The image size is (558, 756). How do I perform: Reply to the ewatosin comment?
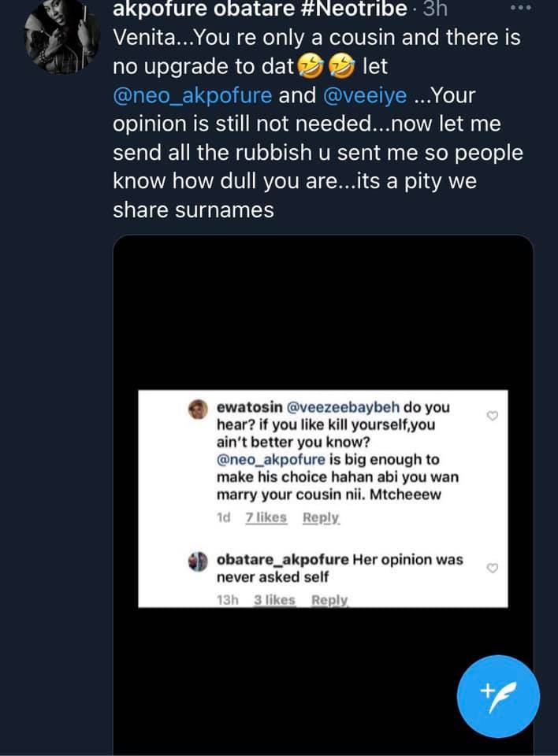tap(321, 517)
